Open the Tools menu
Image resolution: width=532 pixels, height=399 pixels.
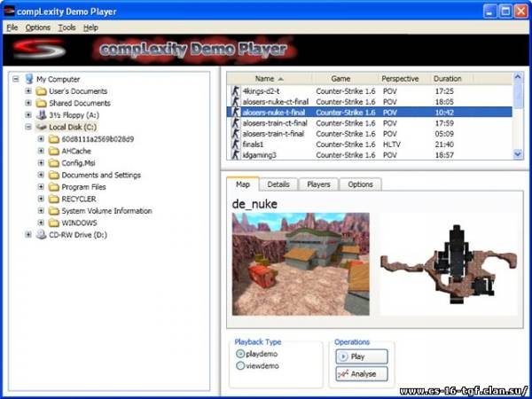click(x=66, y=27)
